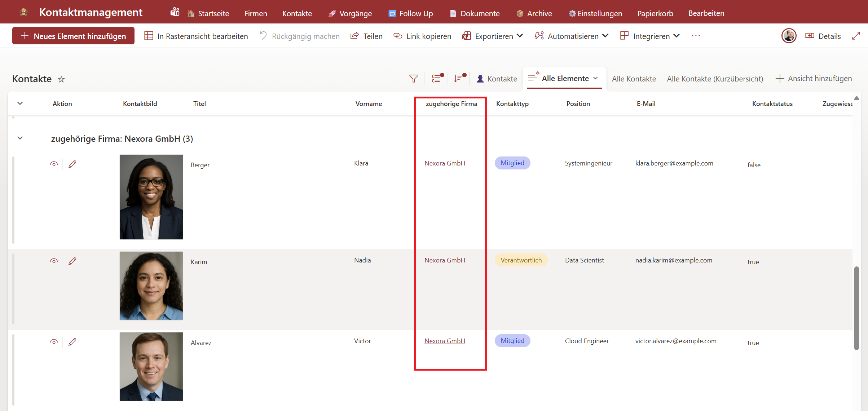Click pencil edit icon for Alvarez row
This screenshot has width=868, height=411.
point(72,342)
